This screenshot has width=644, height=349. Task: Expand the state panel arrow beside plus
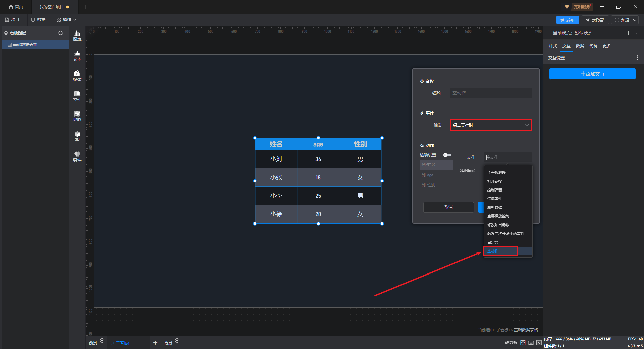point(637,33)
